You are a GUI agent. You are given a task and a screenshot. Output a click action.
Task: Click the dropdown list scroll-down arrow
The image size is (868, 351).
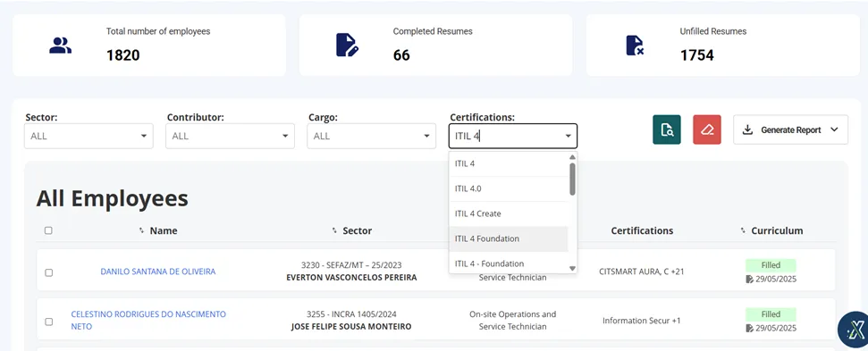click(572, 268)
